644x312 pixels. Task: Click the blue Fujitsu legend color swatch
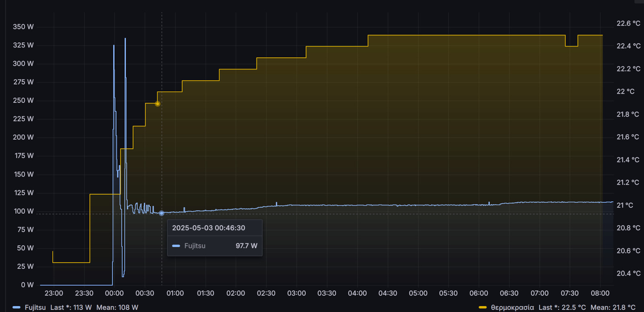point(17,307)
